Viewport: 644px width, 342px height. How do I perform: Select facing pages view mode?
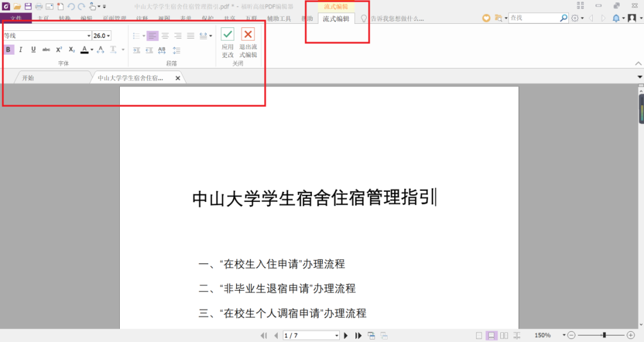coord(504,335)
